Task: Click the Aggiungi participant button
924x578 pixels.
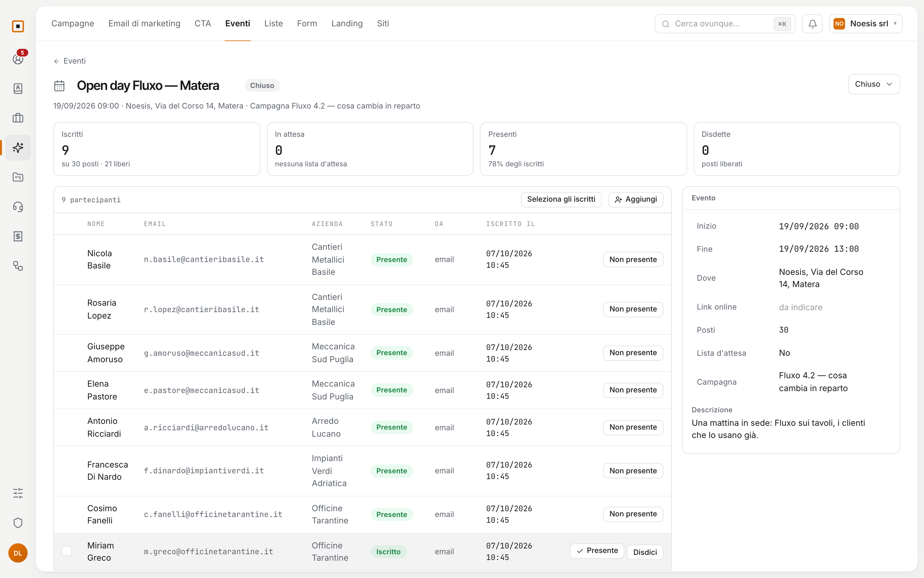Action: click(x=636, y=199)
